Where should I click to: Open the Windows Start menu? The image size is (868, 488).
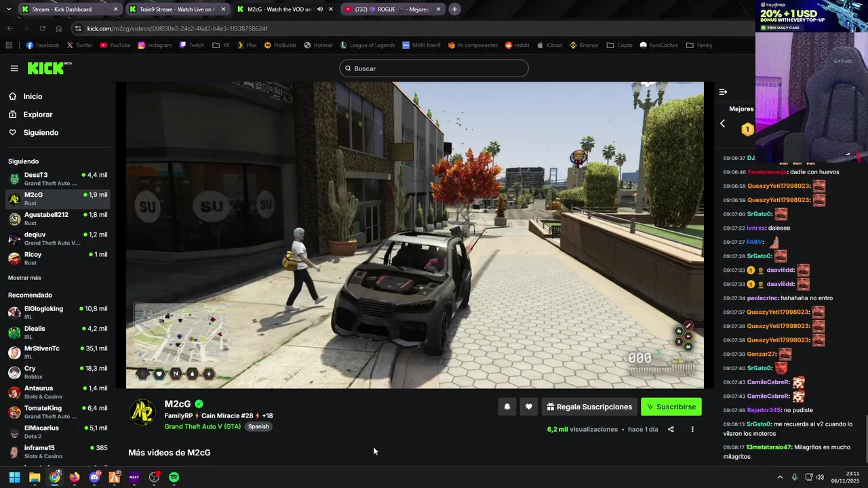[x=14, y=477]
